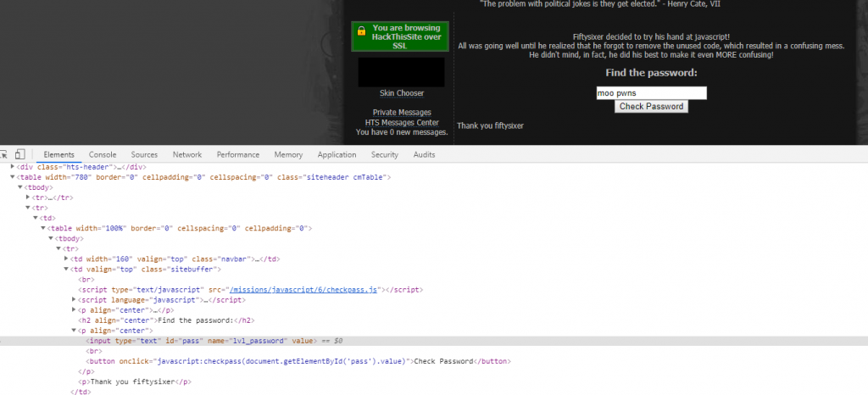Switch to the Console tab
Screen dimensions: 868x395
click(103, 155)
